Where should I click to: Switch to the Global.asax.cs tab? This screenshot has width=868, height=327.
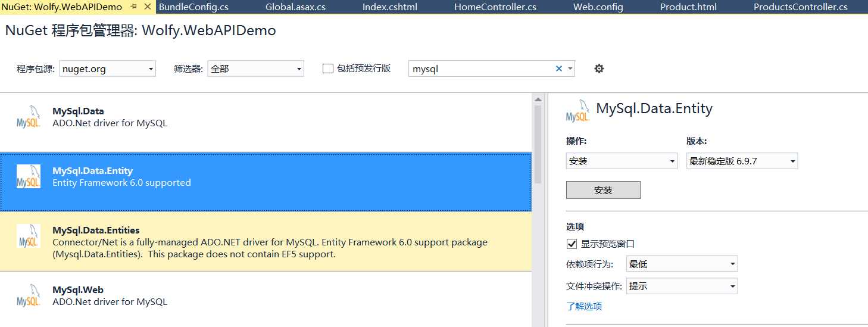(295, 7)
